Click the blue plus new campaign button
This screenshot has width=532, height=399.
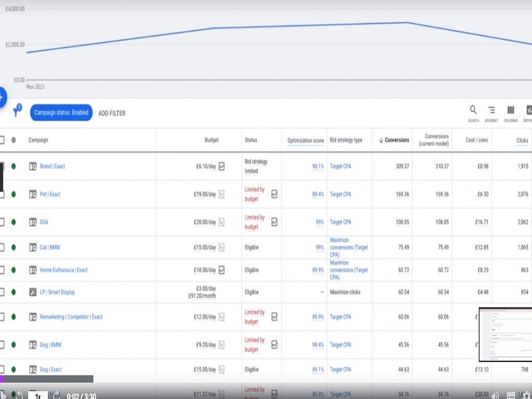pyautogui.click(x=2, y=97)
